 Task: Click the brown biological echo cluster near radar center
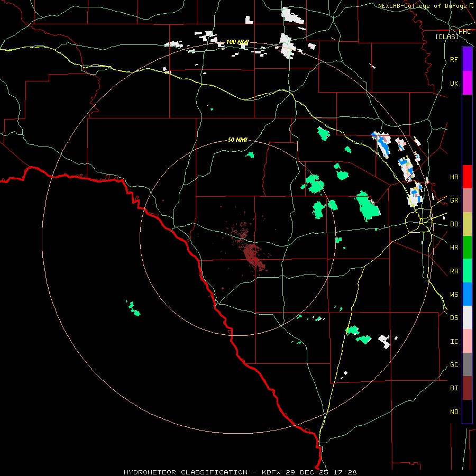pyautogui.click(x=254, y=257)
